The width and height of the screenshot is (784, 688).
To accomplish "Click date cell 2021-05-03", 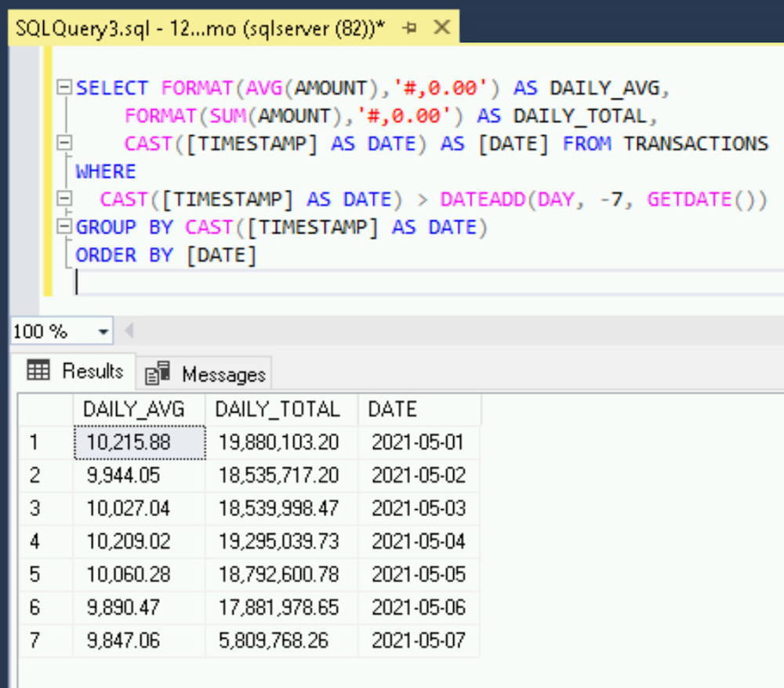I will [x=419, y=508].
